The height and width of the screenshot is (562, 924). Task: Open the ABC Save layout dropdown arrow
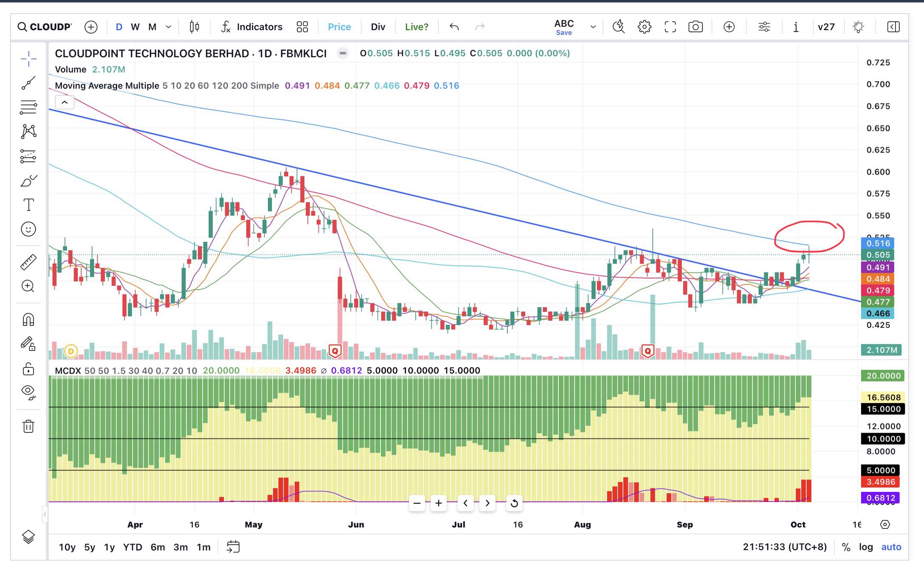(x=593, y=27)
